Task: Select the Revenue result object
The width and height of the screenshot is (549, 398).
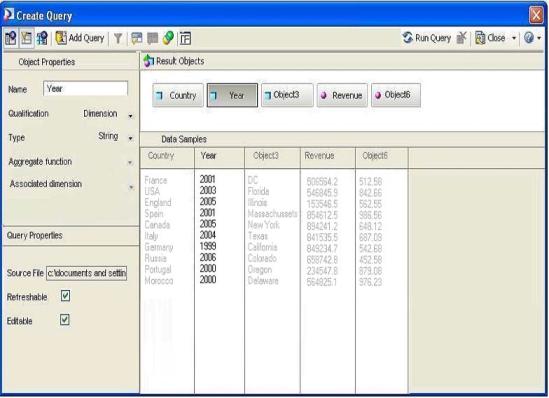Action: (x=342, y=95)
